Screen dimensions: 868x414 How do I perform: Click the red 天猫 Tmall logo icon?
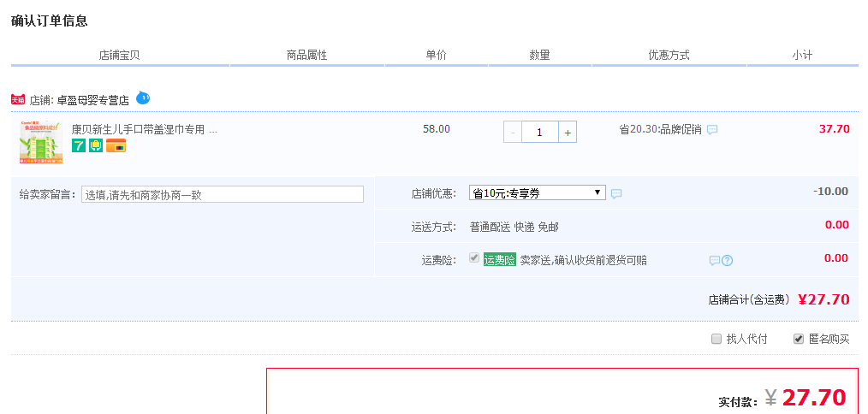click(x=18, y=99)
